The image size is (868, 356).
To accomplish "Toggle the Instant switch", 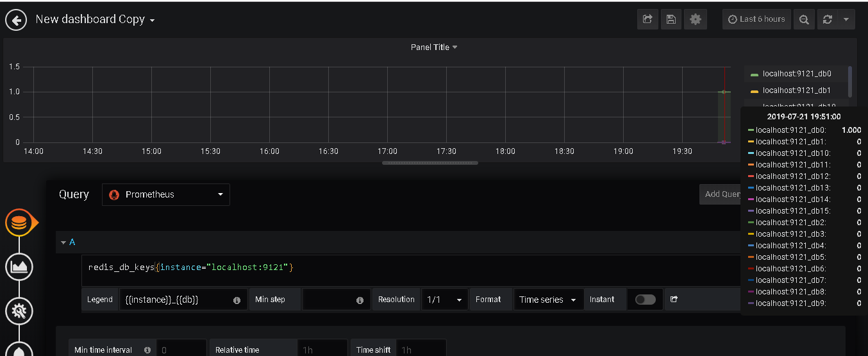I will pyautogui.click(x=645, y=300).
